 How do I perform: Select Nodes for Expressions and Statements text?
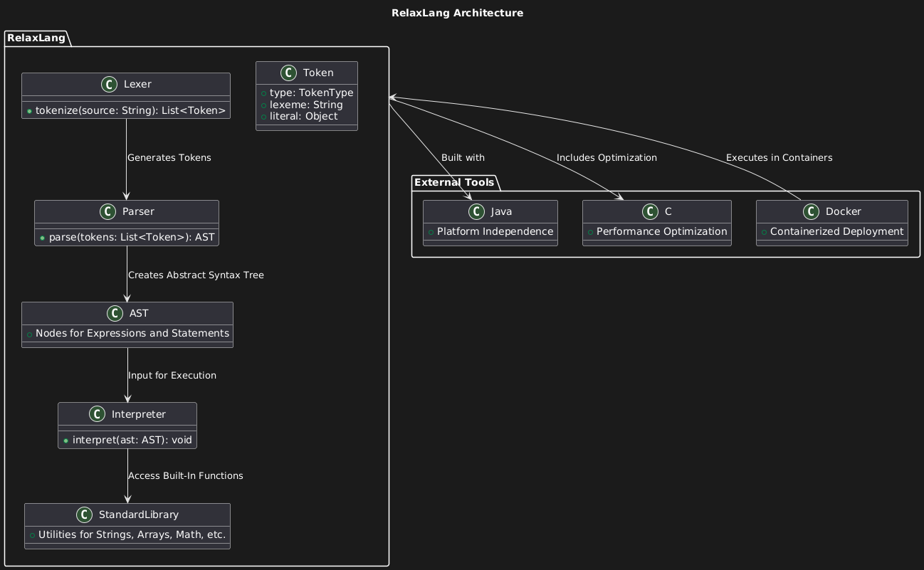(x=132, y=333)
